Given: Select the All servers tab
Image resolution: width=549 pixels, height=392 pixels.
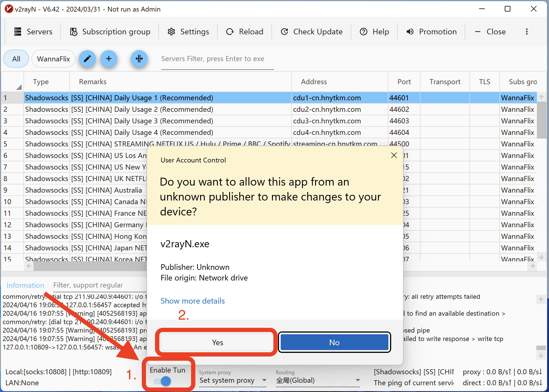Looking at the screenshot, I should [16, 59].
